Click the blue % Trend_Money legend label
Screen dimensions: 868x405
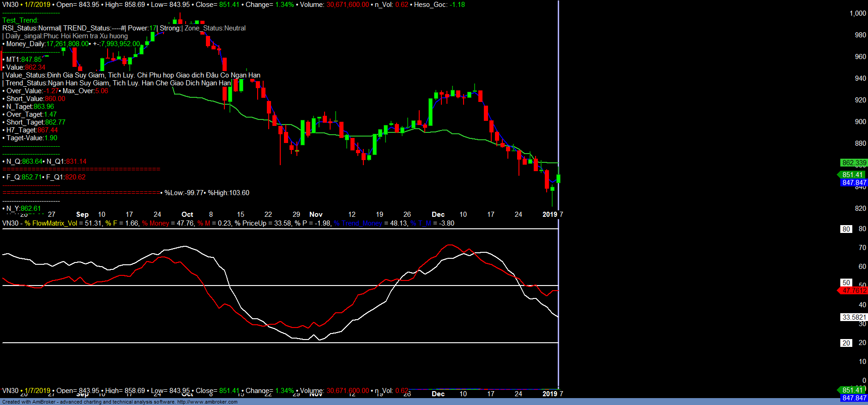click(358, 223)
